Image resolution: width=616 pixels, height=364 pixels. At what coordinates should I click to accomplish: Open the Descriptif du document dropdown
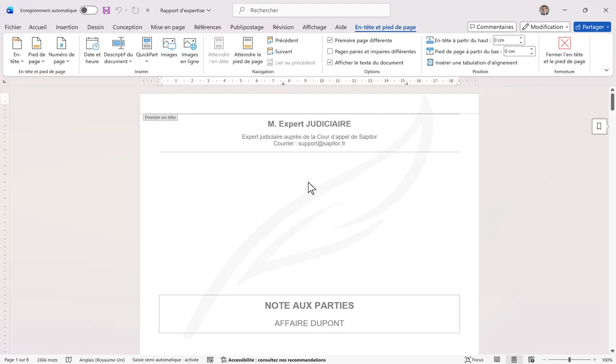[x=118, y=50]
